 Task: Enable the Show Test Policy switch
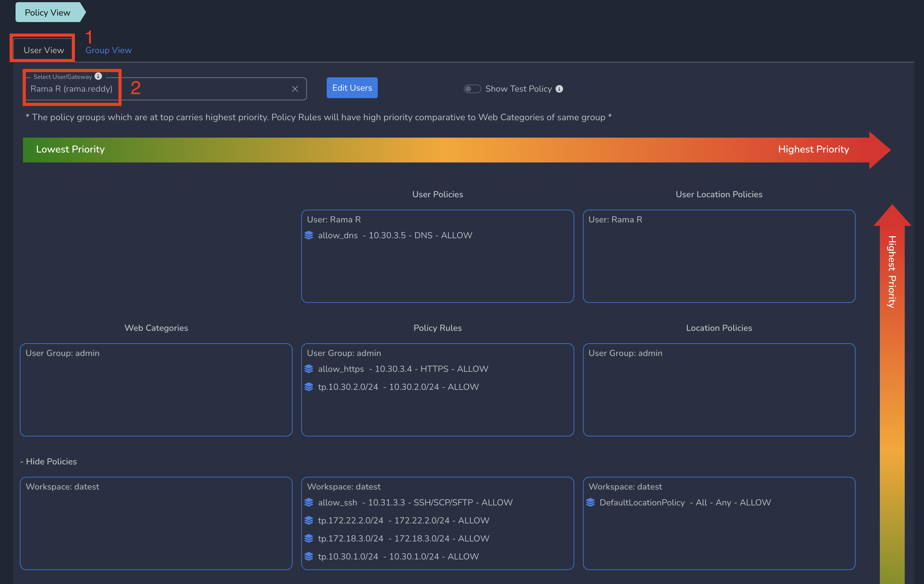pos(472,89)
